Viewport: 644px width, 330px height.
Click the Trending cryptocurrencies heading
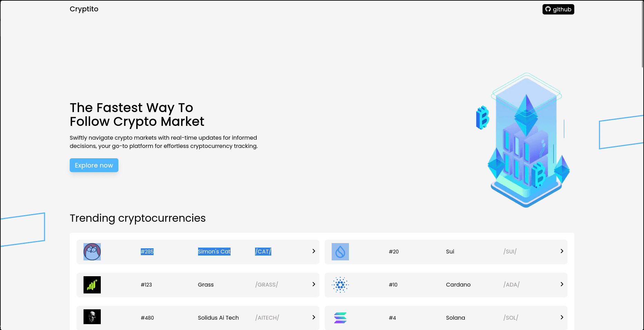pos(138,218)
